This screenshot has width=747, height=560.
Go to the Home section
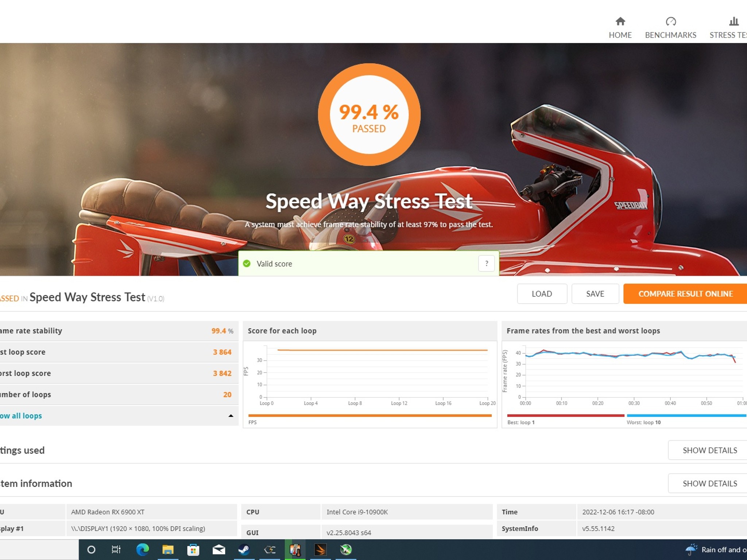[x=620, y=28]
